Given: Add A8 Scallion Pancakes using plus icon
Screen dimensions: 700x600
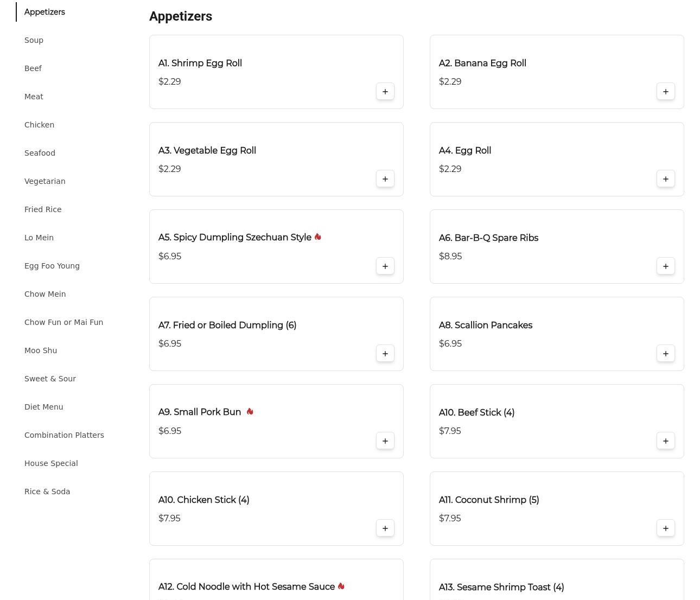Looking at the screenshot, I should pyautogui.click(x=665, y=354).
